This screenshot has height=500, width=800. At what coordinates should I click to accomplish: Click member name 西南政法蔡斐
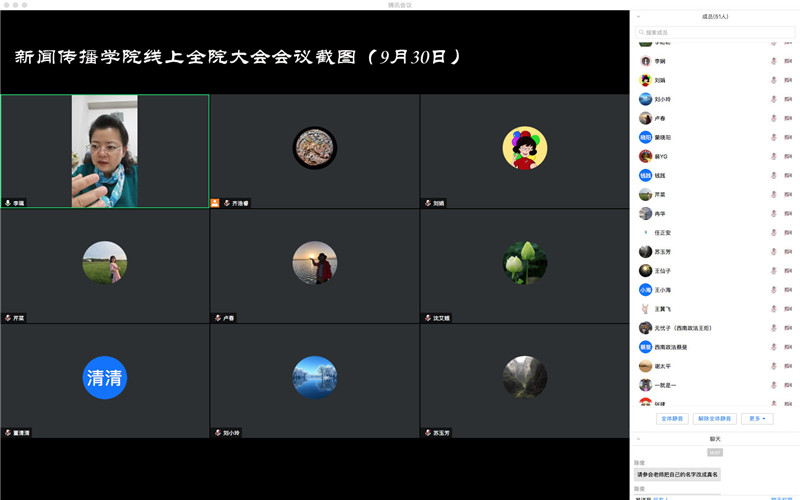(670, 347)
